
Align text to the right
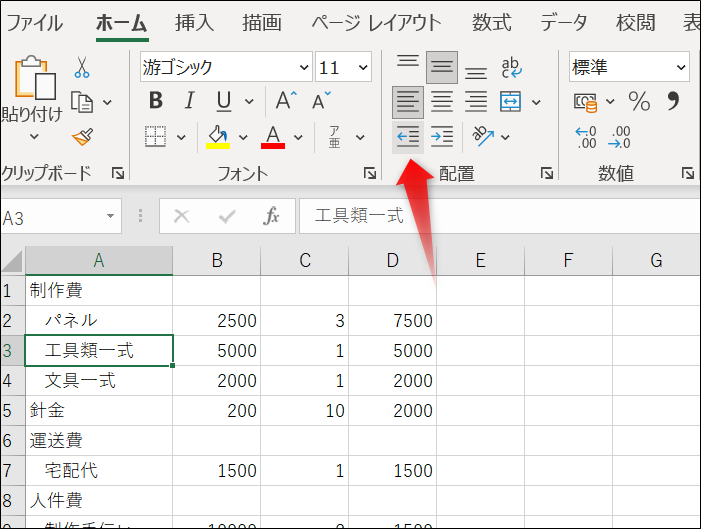(x=476, y=102)
